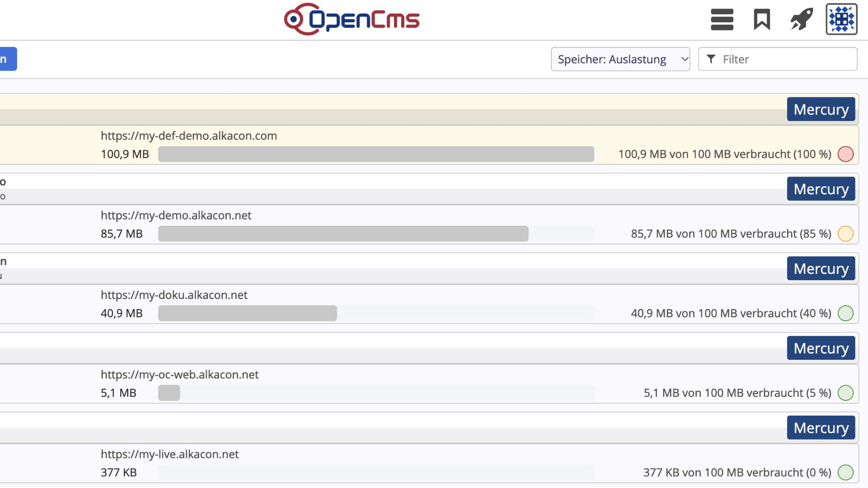Click https://my-oc-web.alkacon.net URL text
Viewport: 868px width, 488px height.
pyautogui.click(x=179, y=374)
